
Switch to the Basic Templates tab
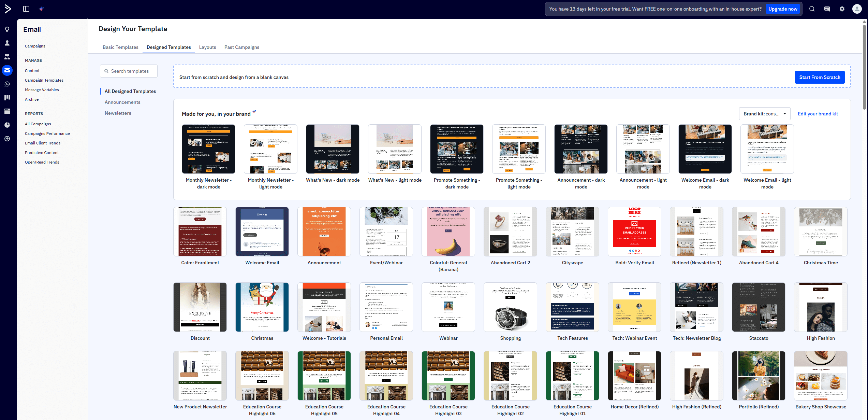(120, 47)
